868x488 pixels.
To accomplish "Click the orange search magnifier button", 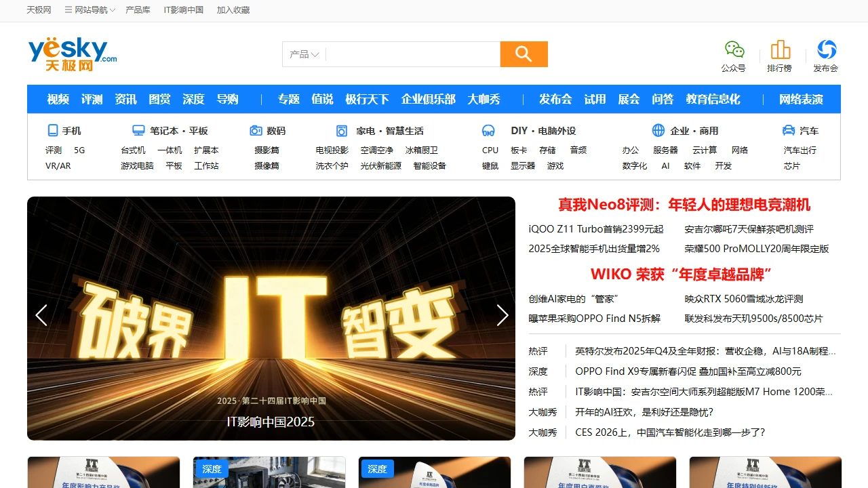I will pyautogui.click(x=524, y=54).
